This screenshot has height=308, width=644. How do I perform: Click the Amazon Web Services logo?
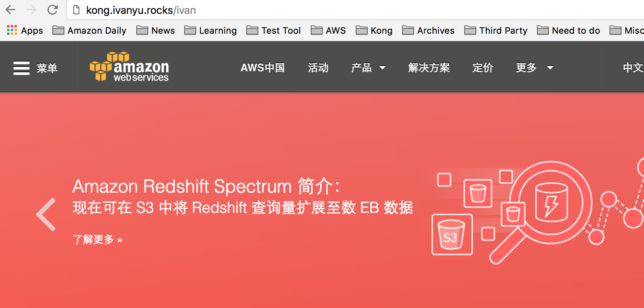(x=129, y=67)
